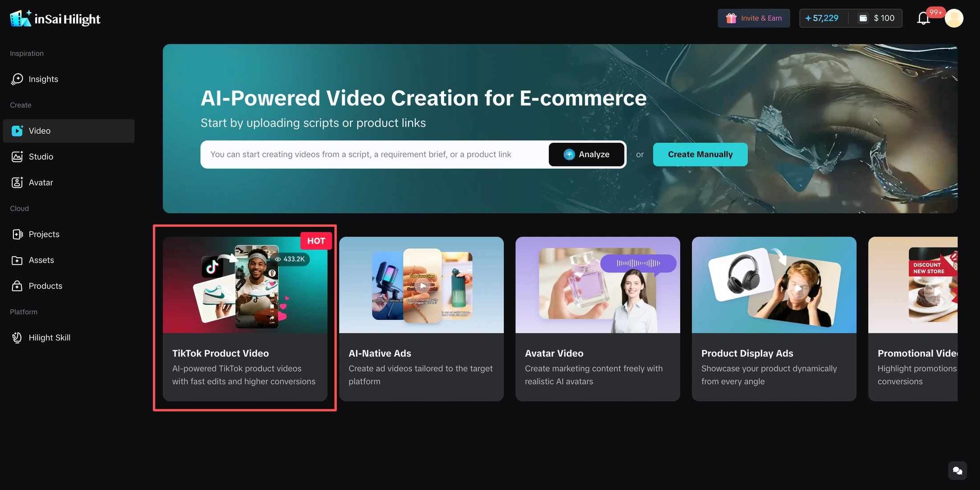Screen dimensions: 980x490
Task: Click the Avatar person icon
Action: pyautogui.click(x=17, y=182)
